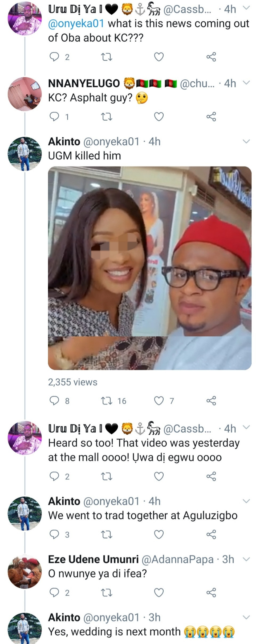Retweet the "Heard so too!" tweet
Image resolution: width=259 pixels, height=644 pixels.
click(107, 476)
